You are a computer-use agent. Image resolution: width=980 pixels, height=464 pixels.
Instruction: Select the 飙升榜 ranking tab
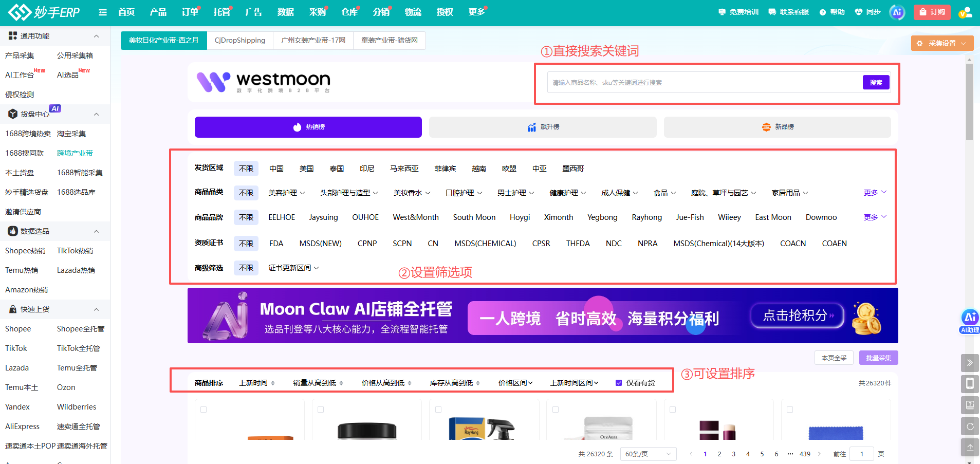point(543,127)
